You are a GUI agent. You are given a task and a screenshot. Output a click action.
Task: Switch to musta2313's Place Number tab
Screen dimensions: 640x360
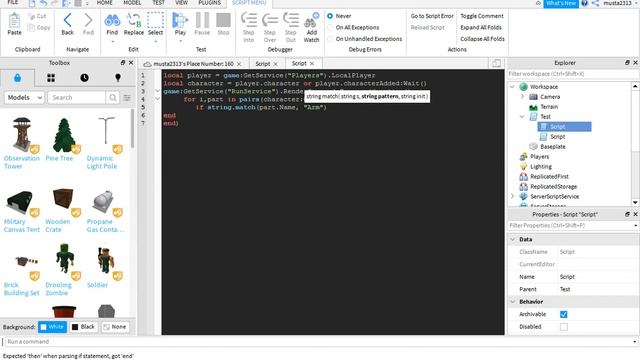[193, 64]
